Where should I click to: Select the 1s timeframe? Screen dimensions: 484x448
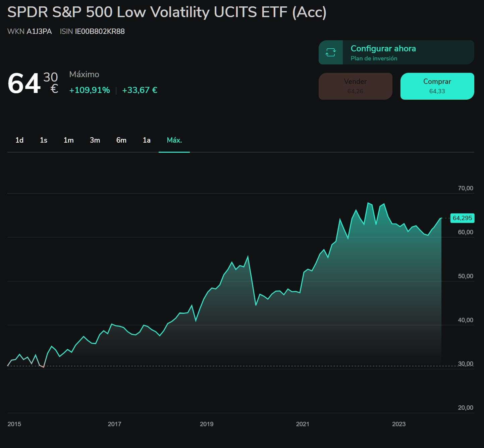coord(43,140)
